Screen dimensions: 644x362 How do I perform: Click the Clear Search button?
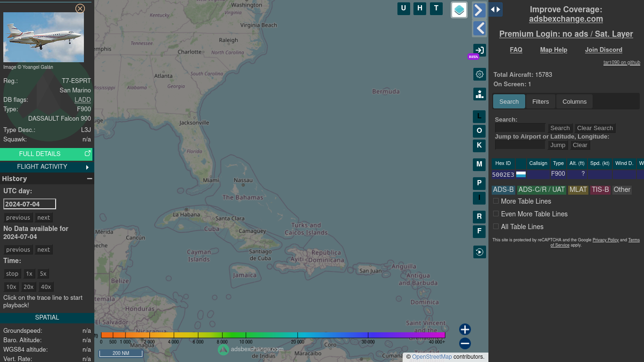pyautogui.click(x=595, y=128)
